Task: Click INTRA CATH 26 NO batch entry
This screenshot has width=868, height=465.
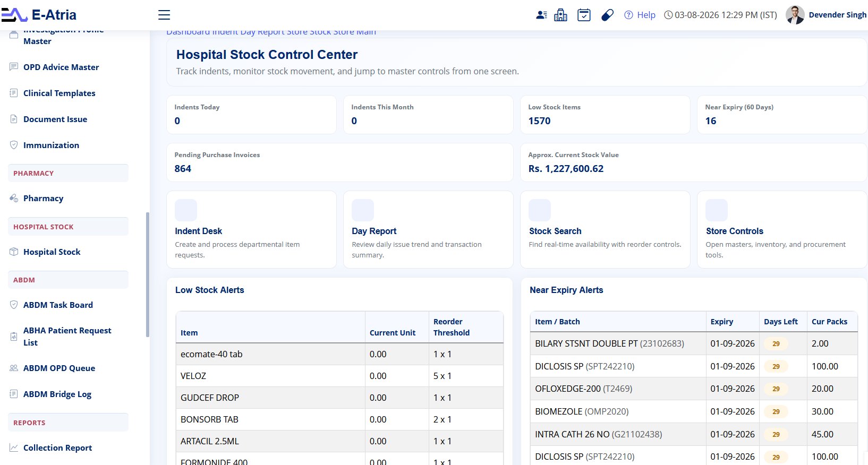Action: coord(598,434)
